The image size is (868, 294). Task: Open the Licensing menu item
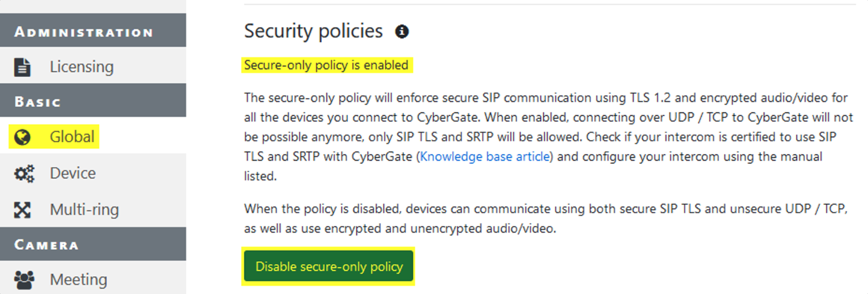tap(81, 67)
